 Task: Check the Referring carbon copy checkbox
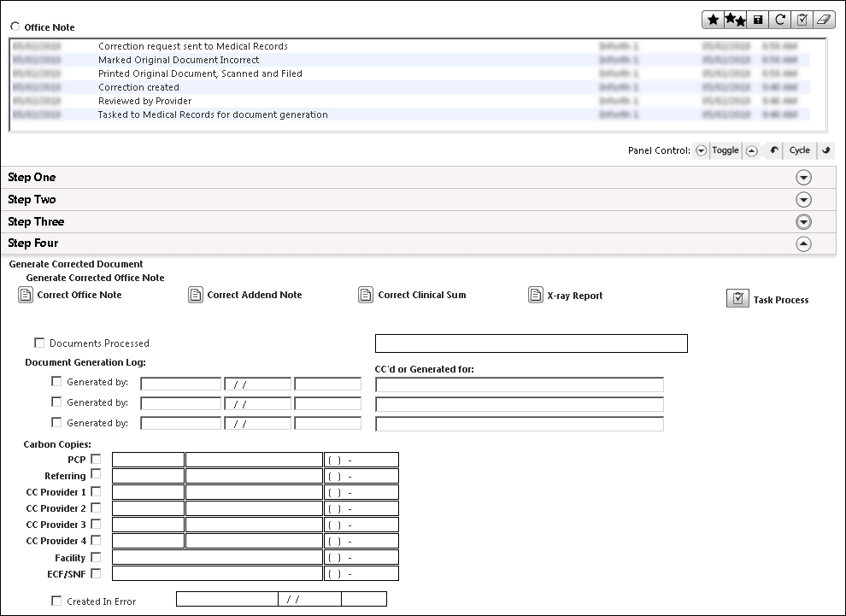point(96,473)
